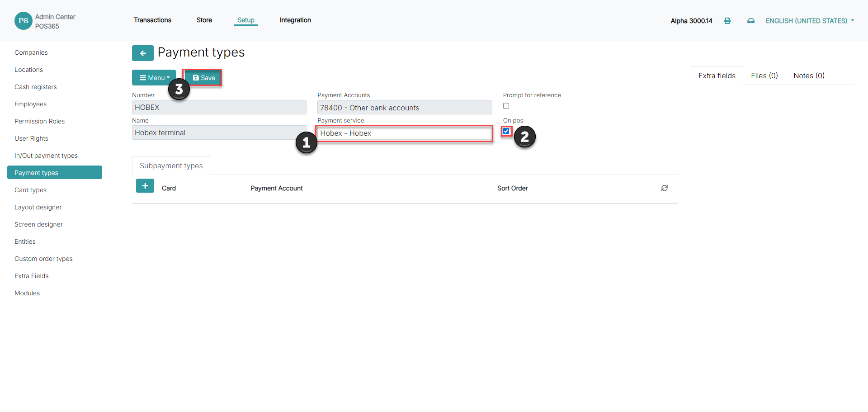The height and width of the screenshot is (412, 868).
Task: Open Entities in sidebar
Action: click(25, 242)
